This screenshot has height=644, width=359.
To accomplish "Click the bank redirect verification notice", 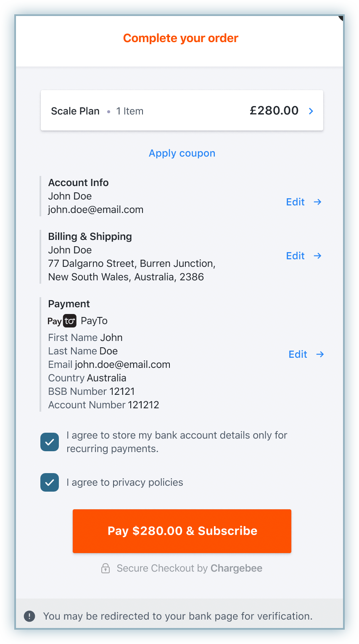I will 178,616.
